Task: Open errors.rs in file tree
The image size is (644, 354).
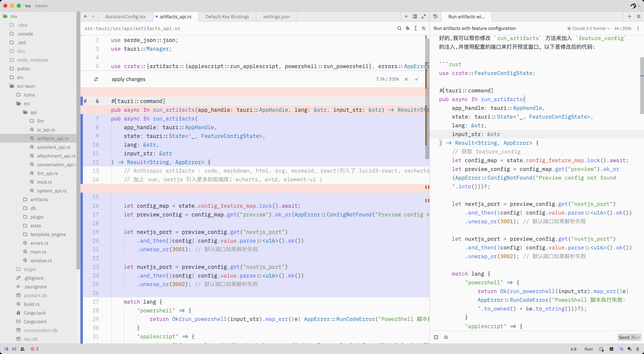Action: (39, 243)
